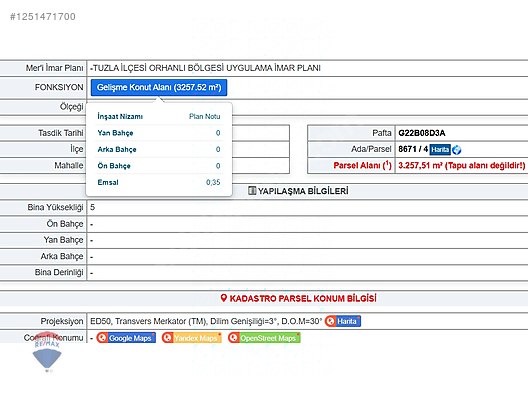The width and height of the screenshot is (528, 396).
Task: Click the Ön Bahçe row in the popup
Action: click(x=159, y=166)
